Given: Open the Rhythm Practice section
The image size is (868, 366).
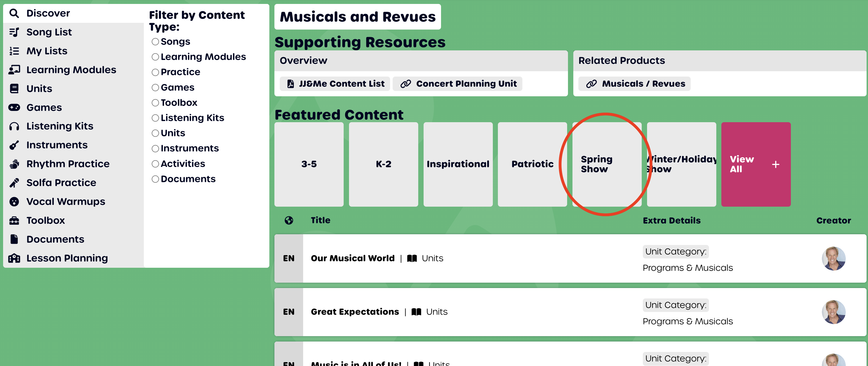Looking at the screenshot, I should (69, 164).
